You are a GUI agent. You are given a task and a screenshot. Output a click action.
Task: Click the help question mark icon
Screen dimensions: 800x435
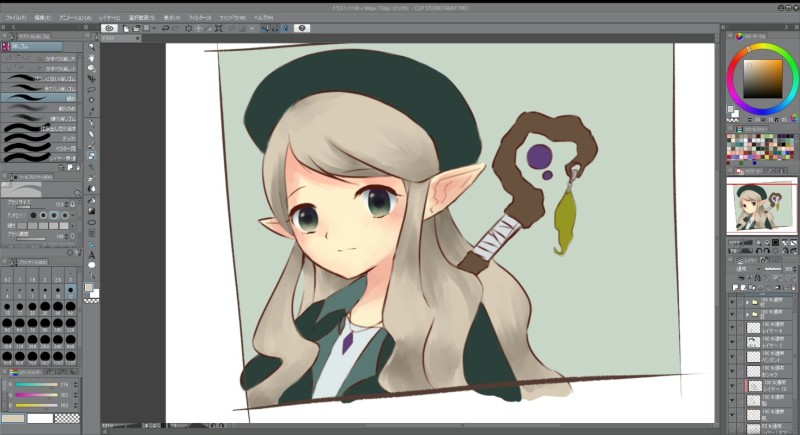pos(302,28)
